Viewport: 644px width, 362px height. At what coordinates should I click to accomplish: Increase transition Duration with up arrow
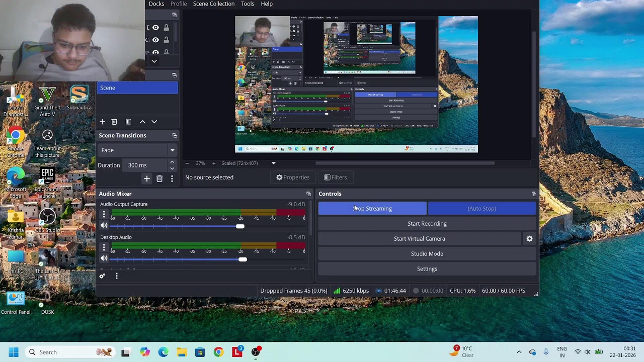[172, 162]
